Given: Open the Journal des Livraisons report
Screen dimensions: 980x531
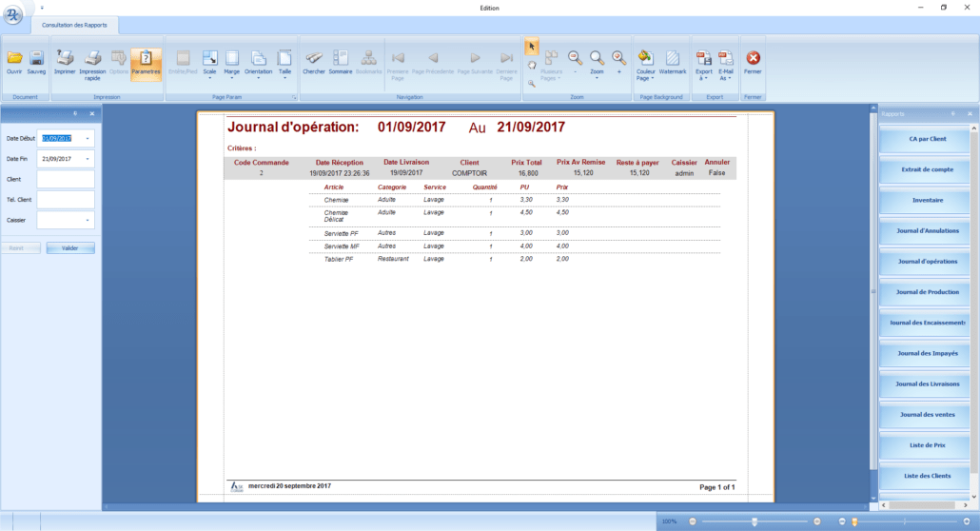Looking at the screenshot, I should (x=927, y=384).
